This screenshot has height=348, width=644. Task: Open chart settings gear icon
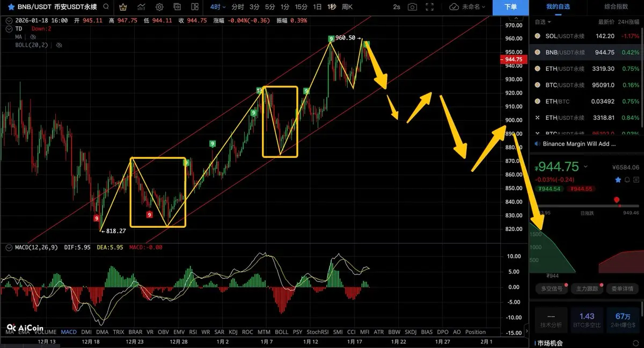[x=159, y=7]
